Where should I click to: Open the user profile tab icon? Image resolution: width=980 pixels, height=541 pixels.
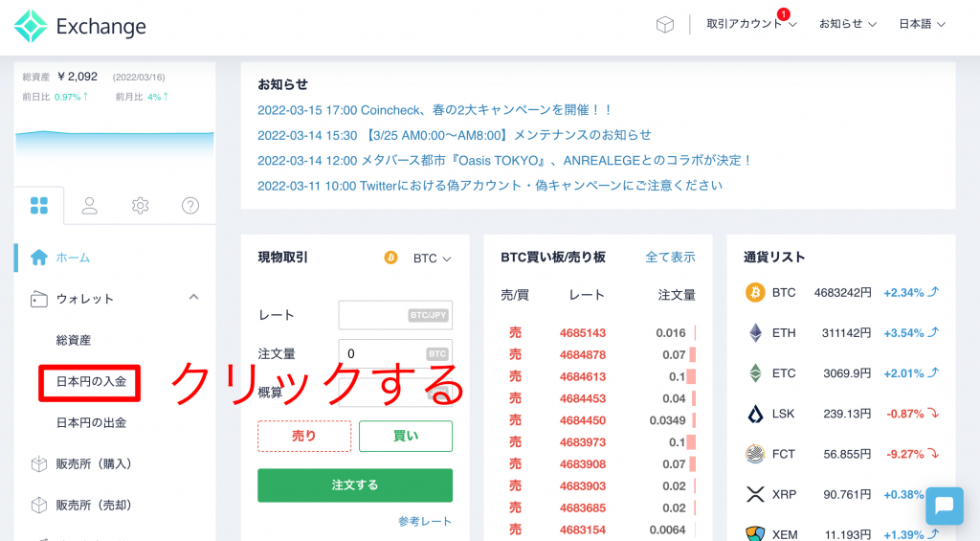tap(90, 205)
